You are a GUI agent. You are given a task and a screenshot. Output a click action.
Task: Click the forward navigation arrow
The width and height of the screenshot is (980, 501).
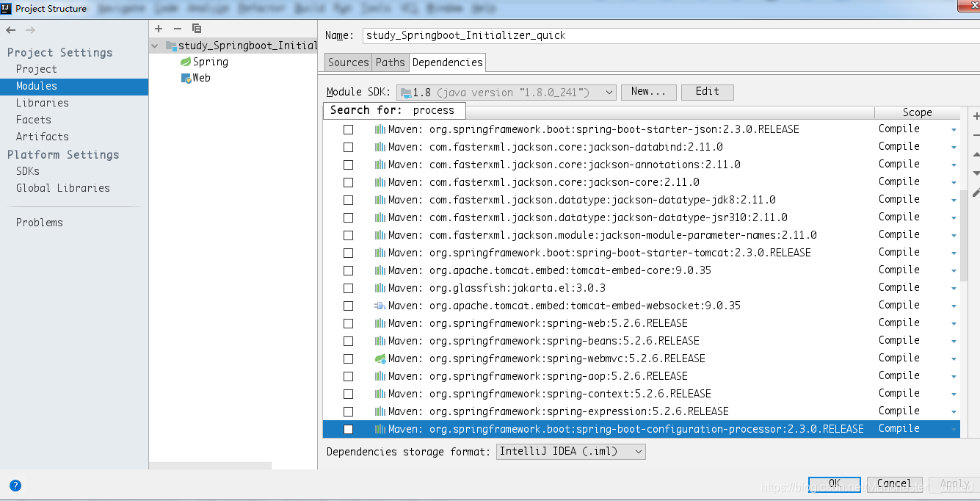coord(30,30)
